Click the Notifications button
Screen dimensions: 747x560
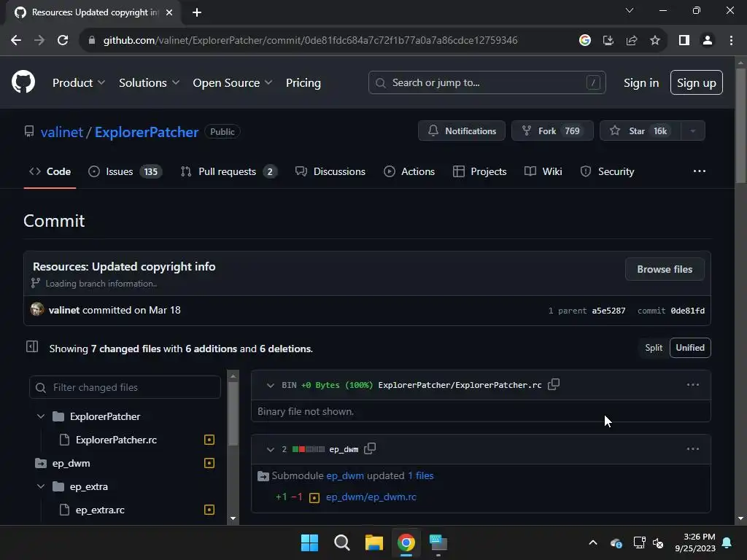tap(462, 131)
